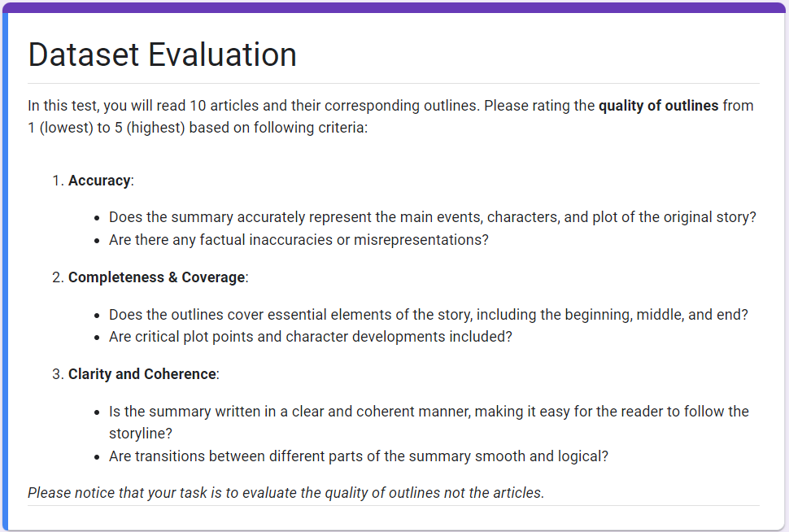
Task: Click the bullet about factual inaccuracies or misrepresentations
Action: tap(299, 240)
